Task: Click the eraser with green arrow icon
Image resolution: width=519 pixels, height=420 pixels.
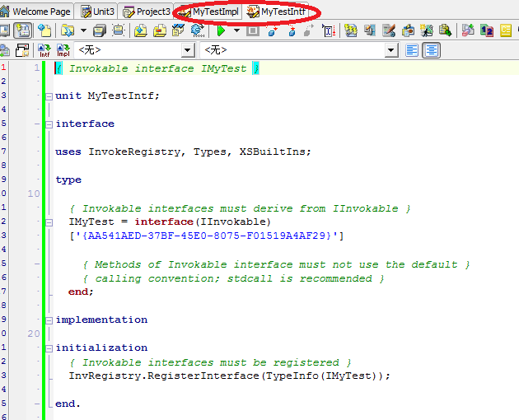Action: [468, 30]
